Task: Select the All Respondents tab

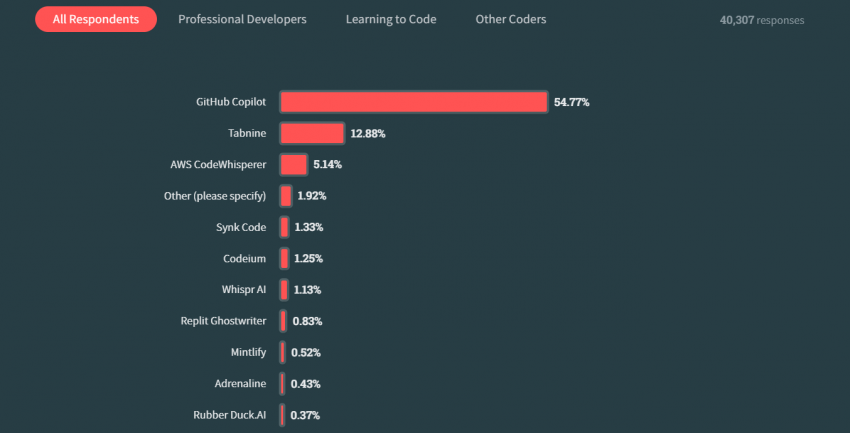Action: click(95, 19)
